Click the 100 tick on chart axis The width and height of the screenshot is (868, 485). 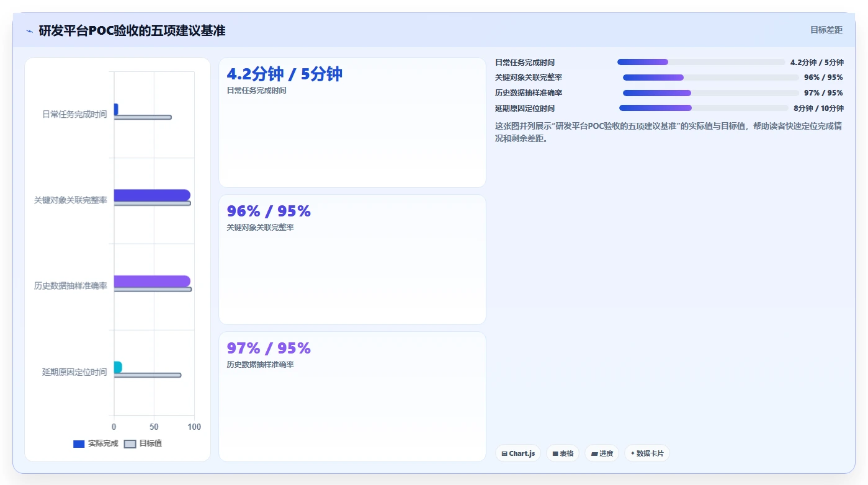194,427
